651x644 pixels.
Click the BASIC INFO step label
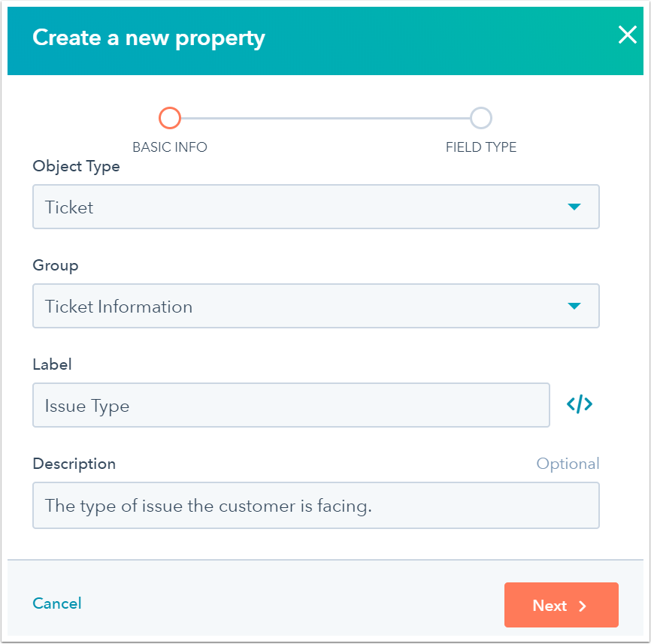coord(170,147)
